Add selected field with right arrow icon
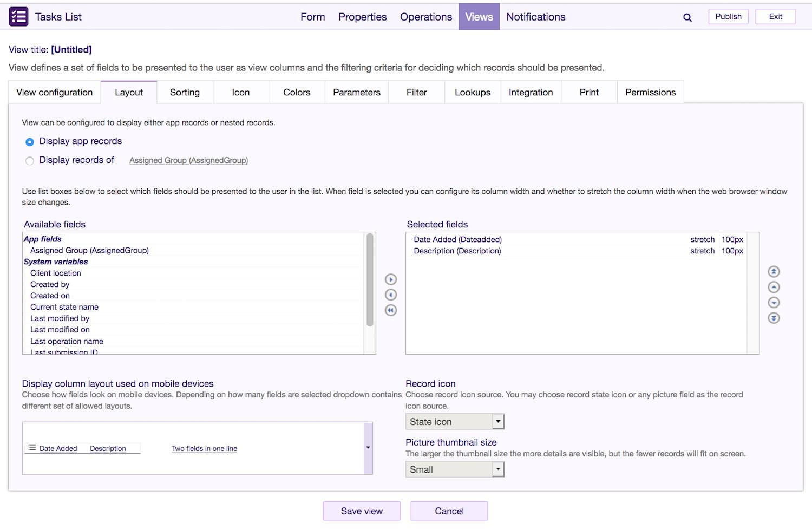Image resolution: width=812 pixels, height=529 pixels. point(391,279)
